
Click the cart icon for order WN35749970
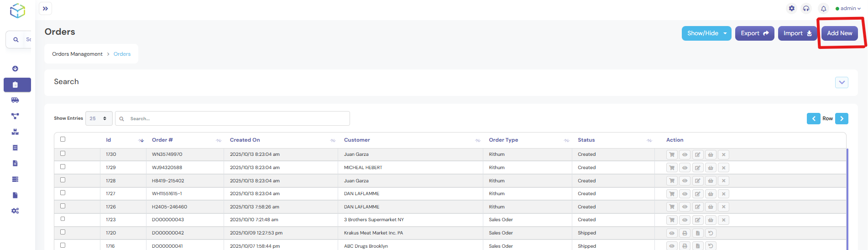tap(672, 154)
